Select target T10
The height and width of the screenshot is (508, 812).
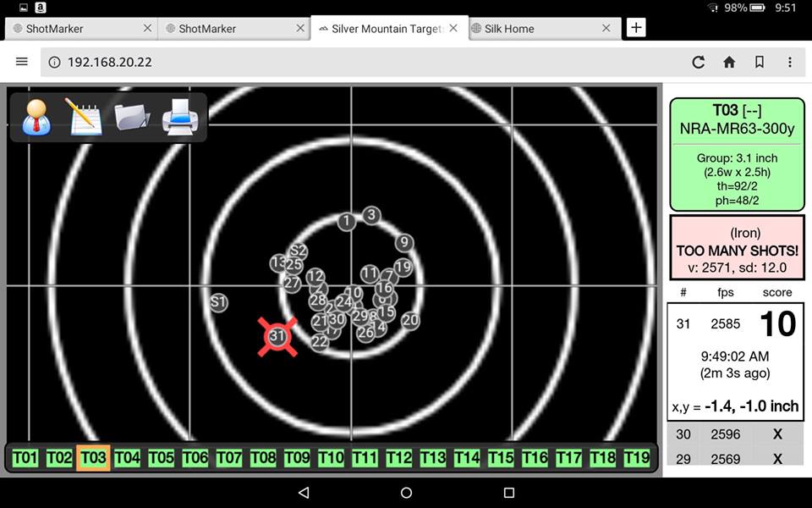pyautogui.click(x=331, y=458)
